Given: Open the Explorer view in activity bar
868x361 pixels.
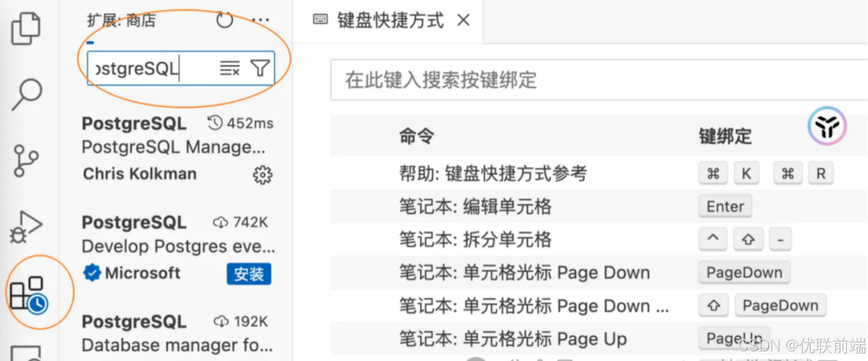Looking at the screenshot, I should click(26, 28).
